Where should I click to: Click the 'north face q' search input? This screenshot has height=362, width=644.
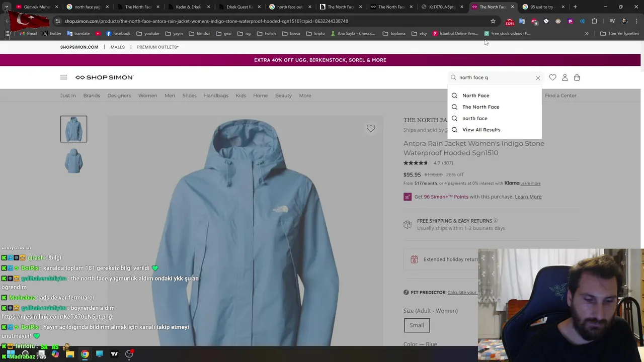496,77
